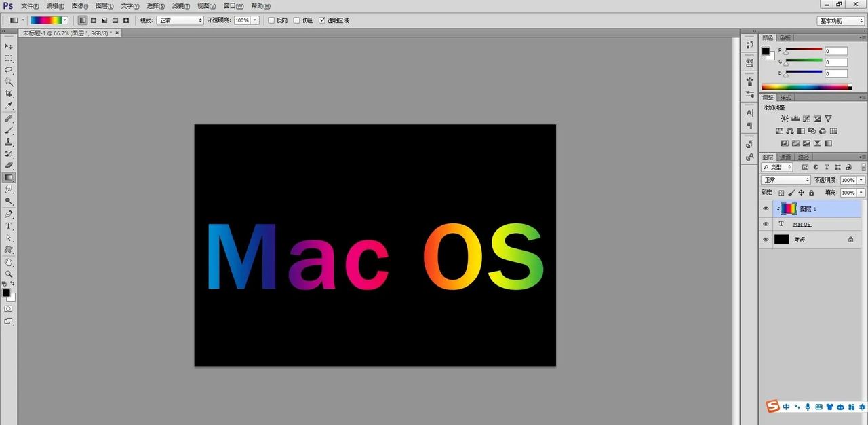This screenshot has height=425, width=868.
Task: Select the Clone Stamp tool
Action: (x=9, y=143)
